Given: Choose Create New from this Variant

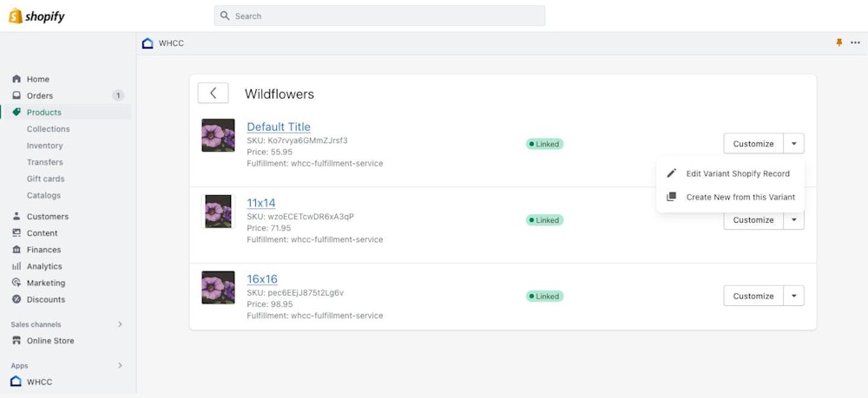Looking at the screenshot, I should (x=740, y=197).
